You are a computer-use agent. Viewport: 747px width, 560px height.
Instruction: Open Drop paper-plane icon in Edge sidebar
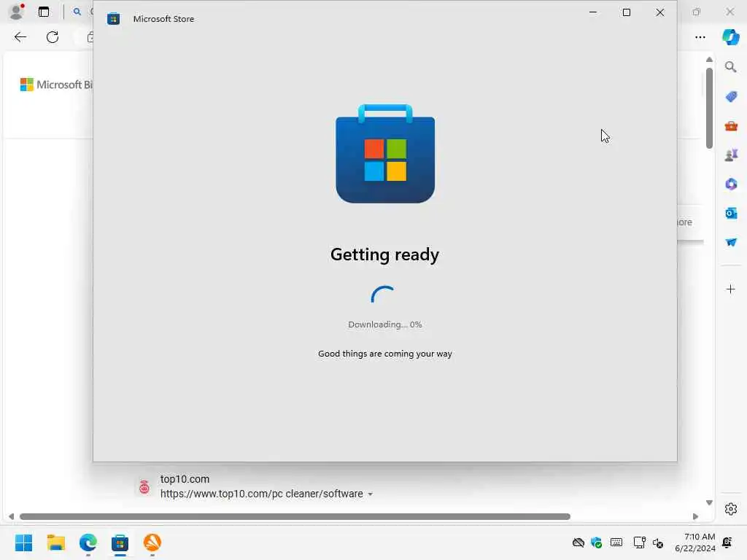(731, 242)
